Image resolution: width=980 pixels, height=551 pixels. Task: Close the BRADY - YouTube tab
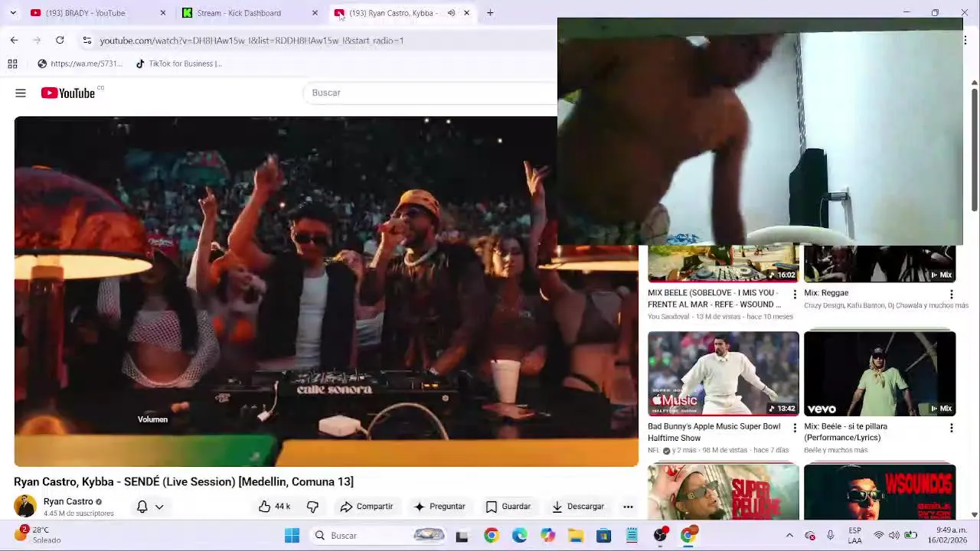coord(162,13)
